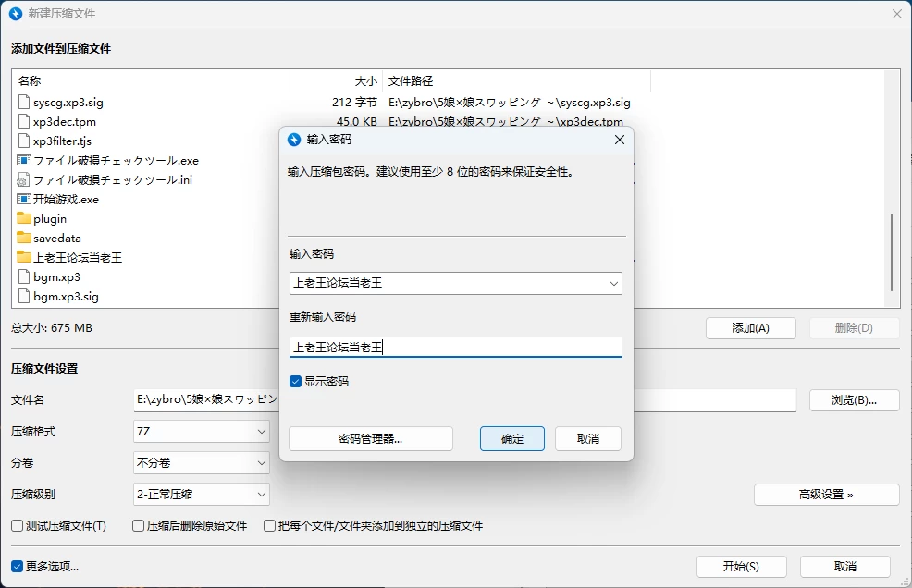This screenshot has width=912, height=588.
Task: Click the bgm.xp3 file icon
Action: tap(24, 276)
